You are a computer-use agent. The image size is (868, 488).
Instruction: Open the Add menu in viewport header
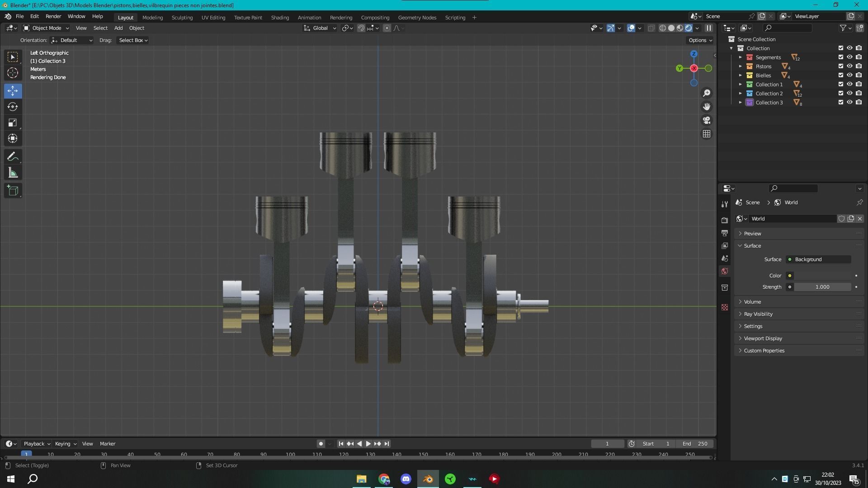[x=118, y=28]
